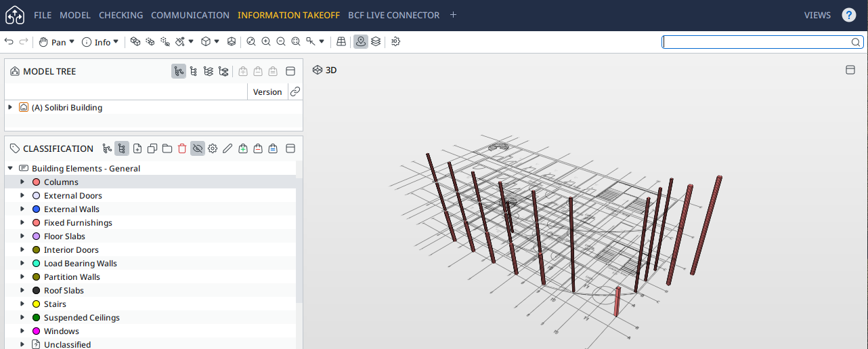
Task: Click the red delete trash icon
Action: point(182,148)
